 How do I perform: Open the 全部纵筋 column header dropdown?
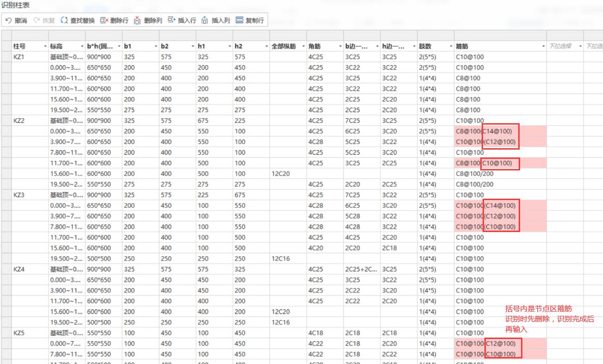pos(303,46)
